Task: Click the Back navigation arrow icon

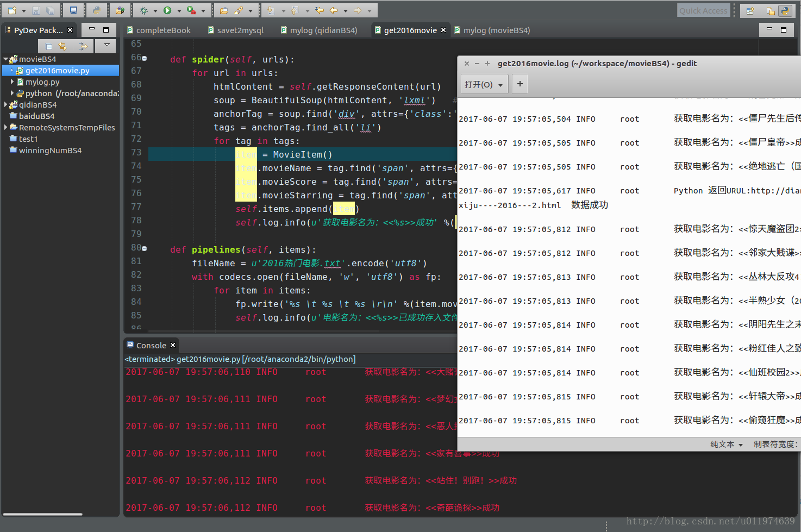Action: coord(334,10)
